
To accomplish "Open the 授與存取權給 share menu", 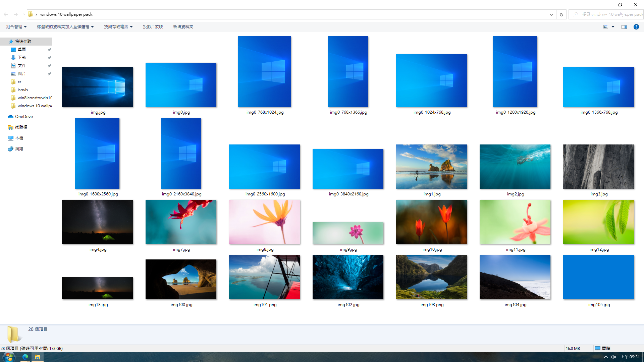I will tap(118, 27).
